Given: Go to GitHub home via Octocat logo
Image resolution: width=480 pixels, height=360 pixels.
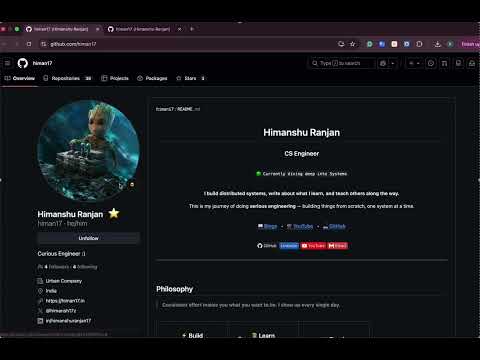Looking at the screenshot, I should (23, 63).
